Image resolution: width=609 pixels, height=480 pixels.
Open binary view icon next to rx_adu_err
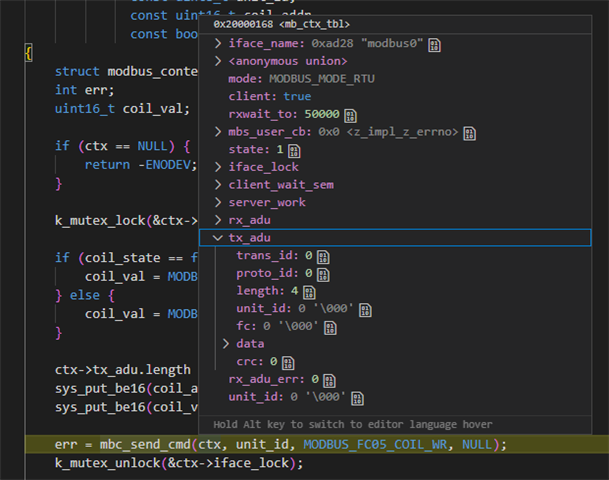point(329,381)
